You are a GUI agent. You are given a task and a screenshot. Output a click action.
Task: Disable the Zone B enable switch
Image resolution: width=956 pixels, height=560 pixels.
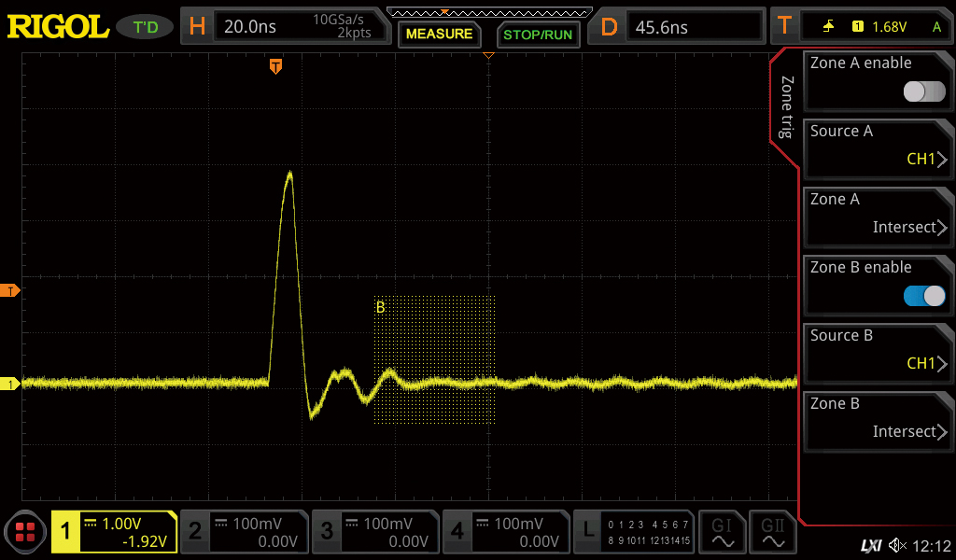coord(924,296)
